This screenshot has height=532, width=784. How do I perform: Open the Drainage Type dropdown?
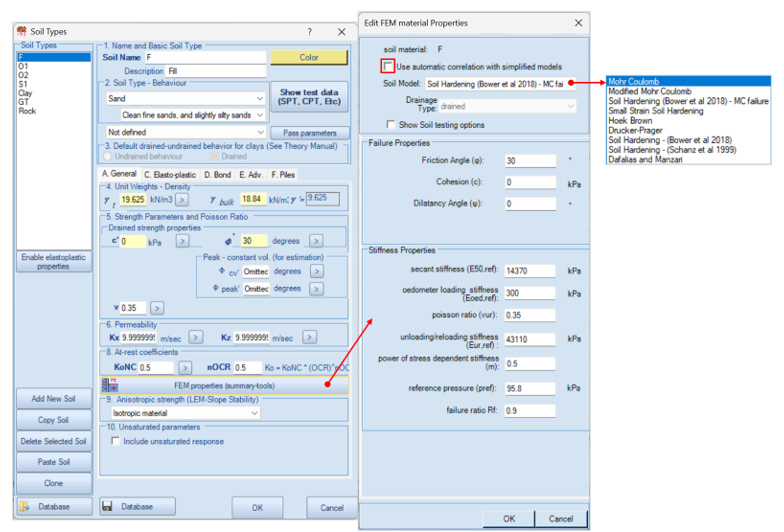point(507,106)
